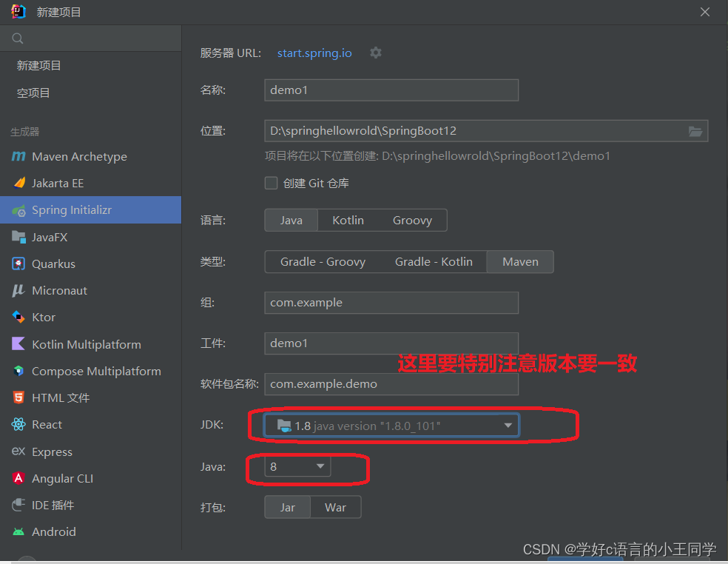Click the Spring Initializr leaf icon

click(x=18, y=210)
